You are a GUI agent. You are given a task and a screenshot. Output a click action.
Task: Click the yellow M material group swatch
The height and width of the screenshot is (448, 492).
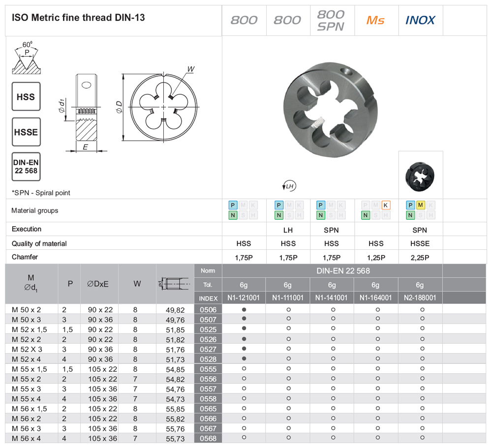[420, 205]
